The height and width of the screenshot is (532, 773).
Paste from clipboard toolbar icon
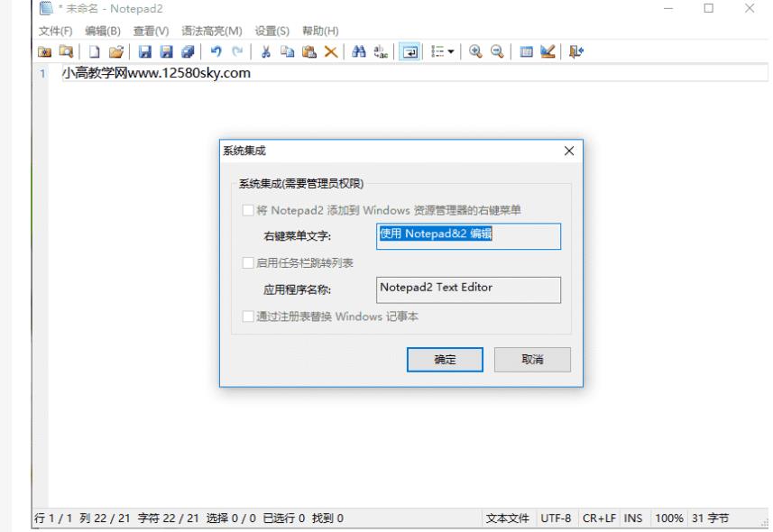click(309, 51)
